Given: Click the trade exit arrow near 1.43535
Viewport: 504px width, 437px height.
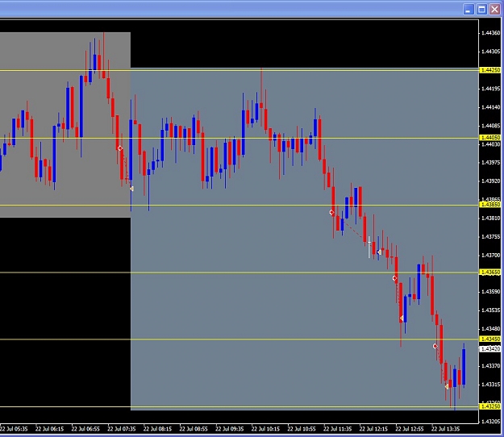Looking at the screenshot, I should 402,318.
